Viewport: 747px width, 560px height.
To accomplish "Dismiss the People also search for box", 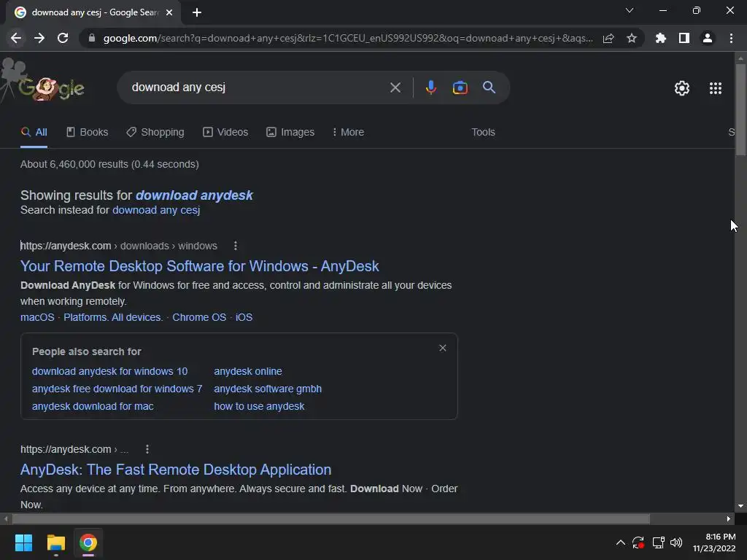I will point(443,348).
